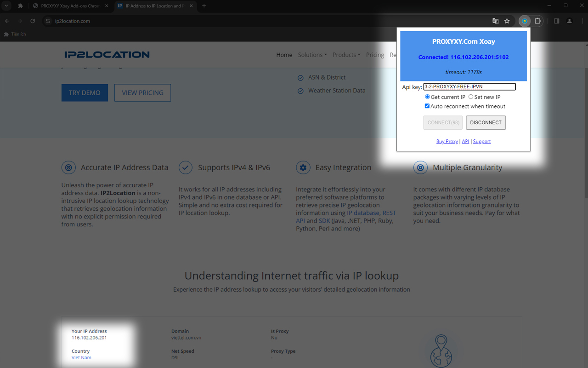This screenshot has width=588, height=368.
Task: Switch to the PROXYXY Xoay Add-ons tab
Action: tap(69, 6)
